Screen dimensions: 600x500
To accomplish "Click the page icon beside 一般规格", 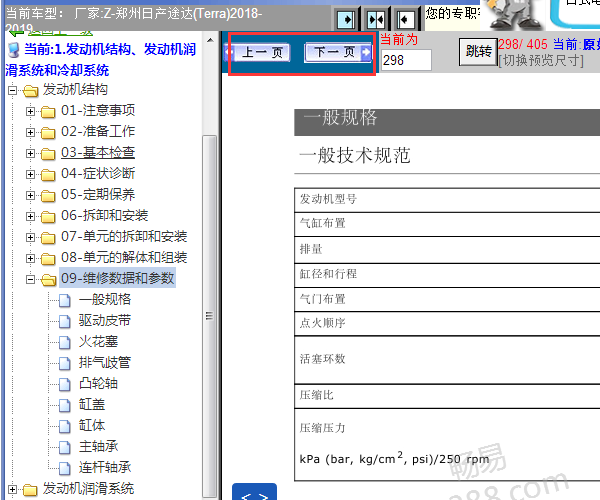I will [65, 301].
